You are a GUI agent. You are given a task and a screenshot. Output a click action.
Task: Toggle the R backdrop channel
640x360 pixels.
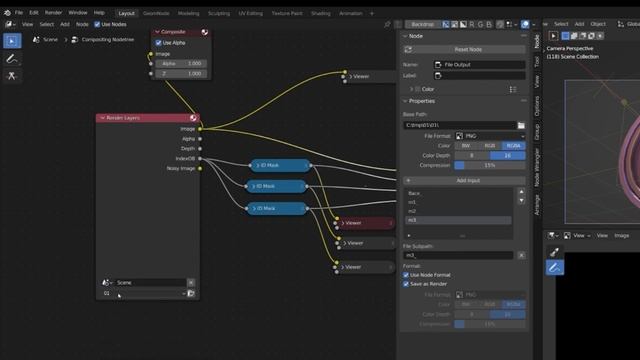[472, 24]
